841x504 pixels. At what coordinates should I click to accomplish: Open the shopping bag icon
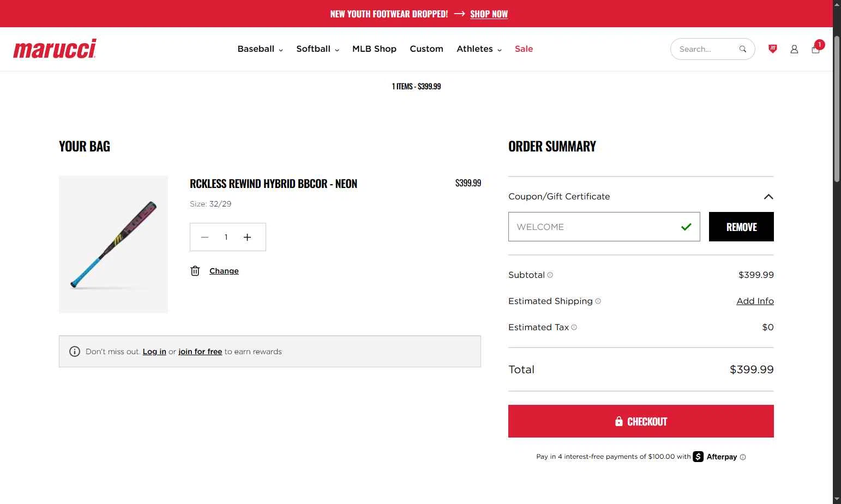click(815, 49)
